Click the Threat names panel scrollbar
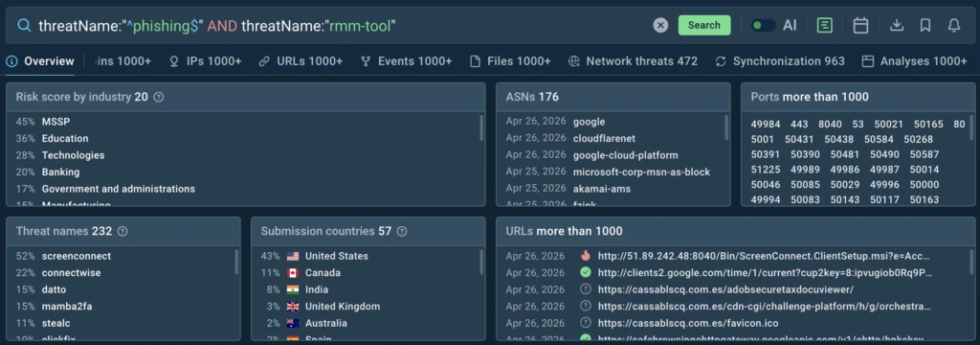 pos(236,262)
